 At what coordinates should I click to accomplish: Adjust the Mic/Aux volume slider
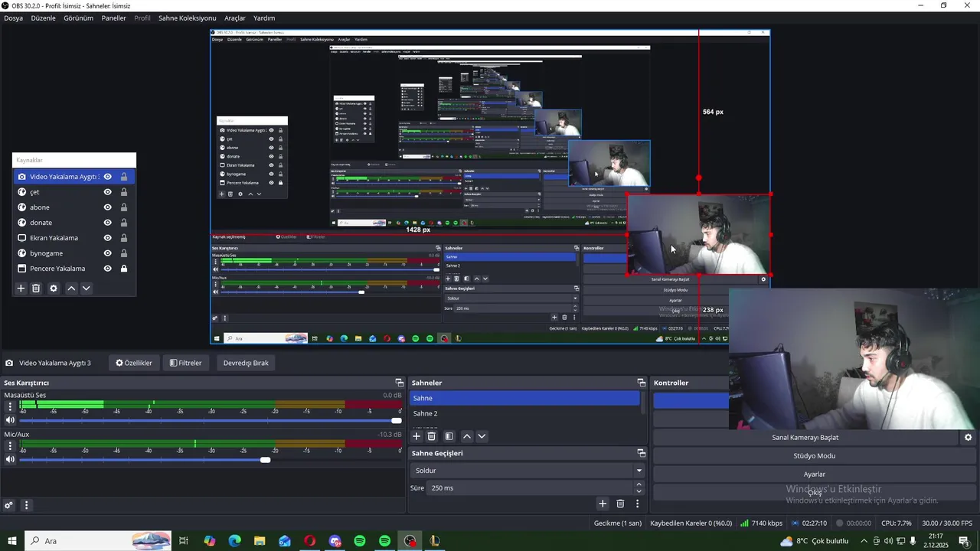click(265, 459)
